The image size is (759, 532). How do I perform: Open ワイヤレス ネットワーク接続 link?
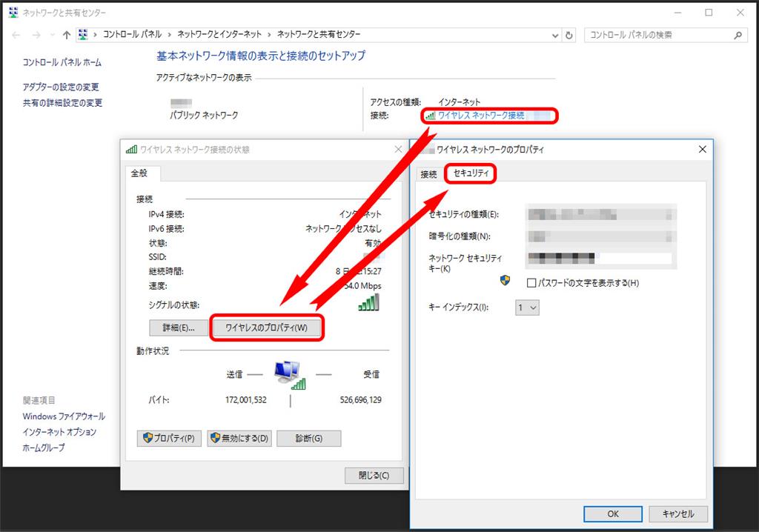pyautogui.click(x=481, y=115)
